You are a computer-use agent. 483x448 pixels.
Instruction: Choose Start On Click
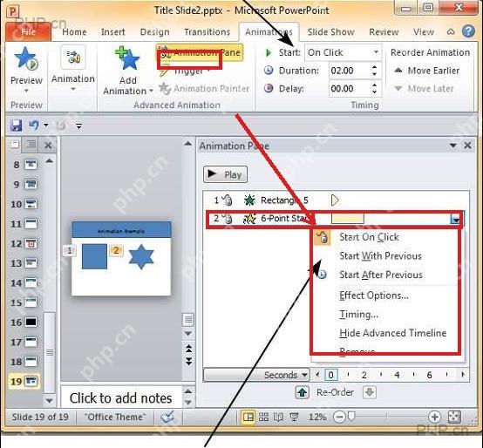[x=369, y=237]
